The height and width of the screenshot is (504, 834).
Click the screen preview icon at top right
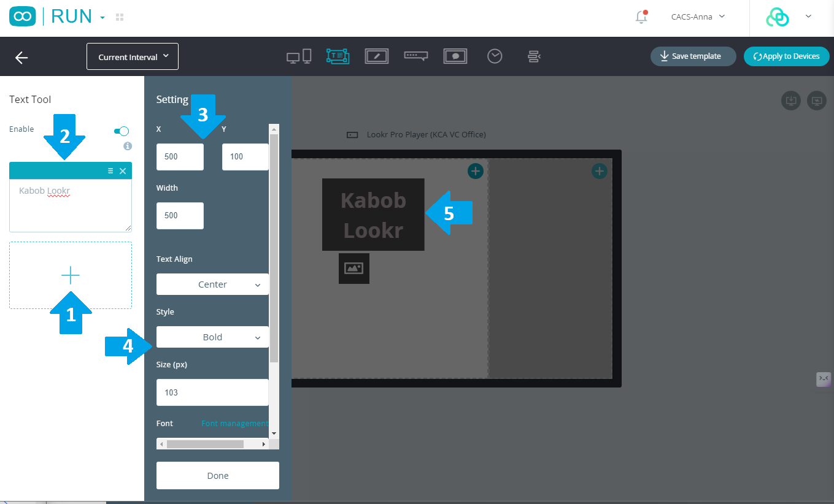(x=817, y=101)
